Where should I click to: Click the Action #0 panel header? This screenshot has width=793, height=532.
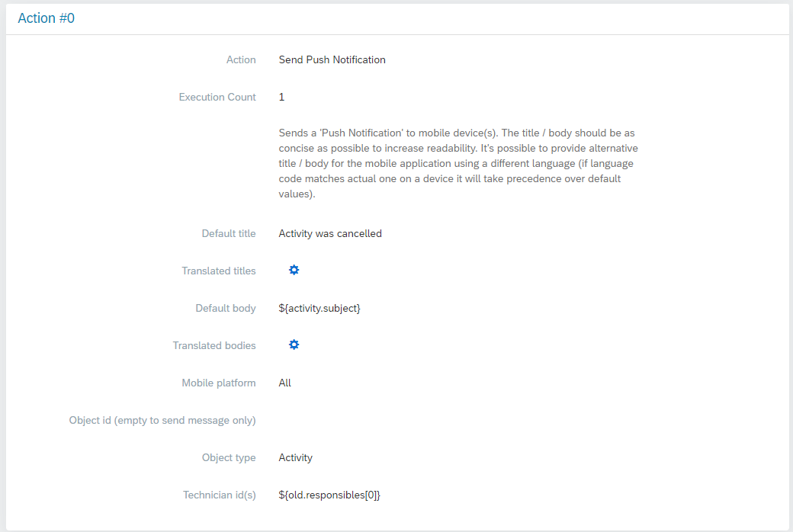47,19
